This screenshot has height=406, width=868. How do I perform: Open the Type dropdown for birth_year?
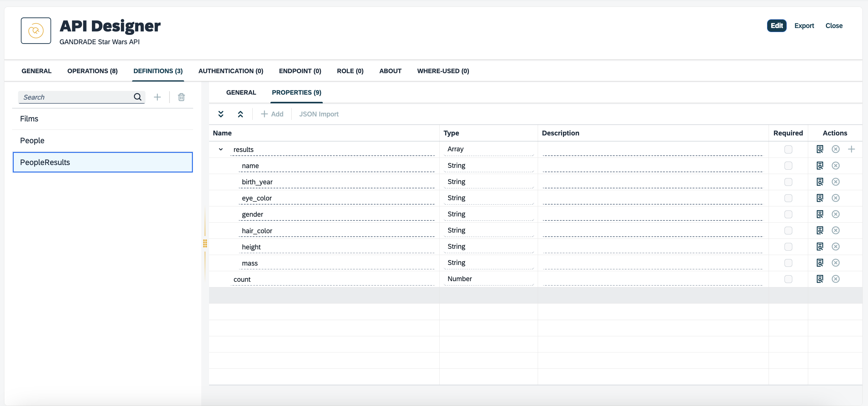tap(489, 182)
